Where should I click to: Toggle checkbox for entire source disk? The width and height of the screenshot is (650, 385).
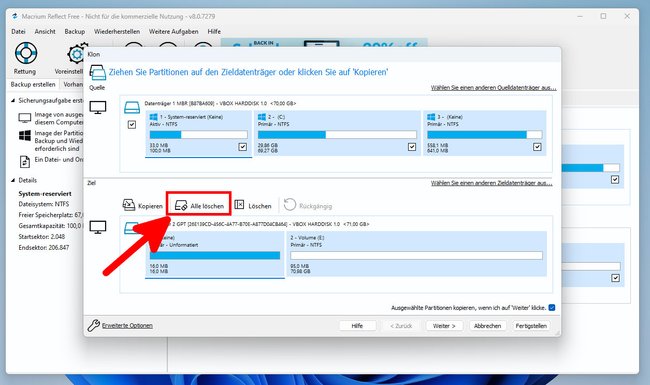[x=132, y=124]
